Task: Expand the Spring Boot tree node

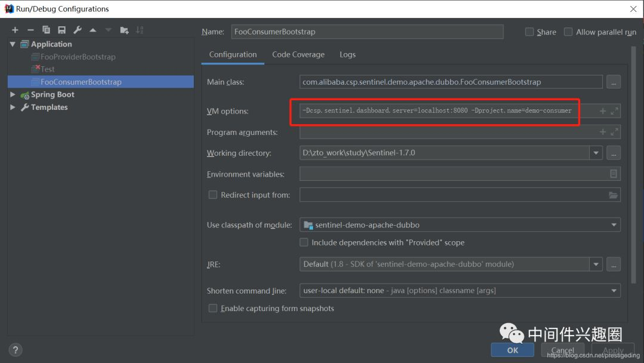Action: pyautogui.click(x=13, y=94)
